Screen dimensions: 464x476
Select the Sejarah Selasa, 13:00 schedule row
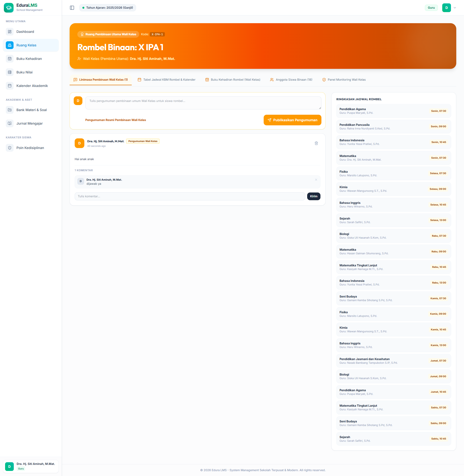394,220
